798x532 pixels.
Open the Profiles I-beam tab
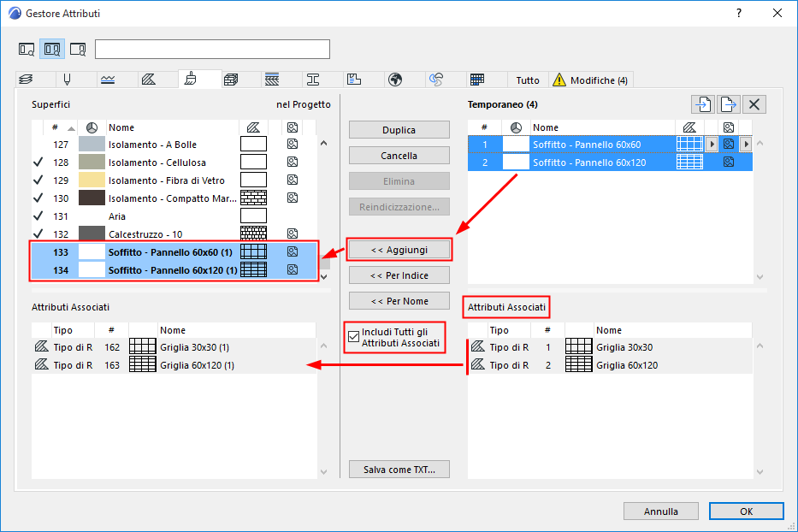point(313,80)
